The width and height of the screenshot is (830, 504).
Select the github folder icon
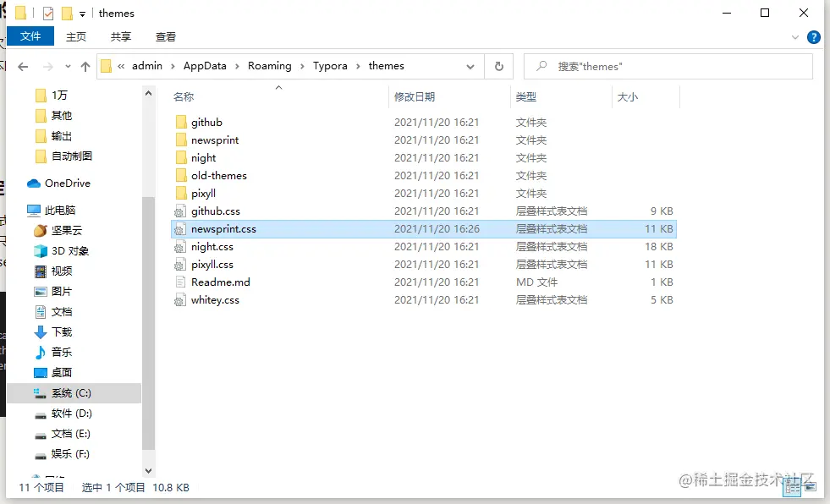click(181, 122)
